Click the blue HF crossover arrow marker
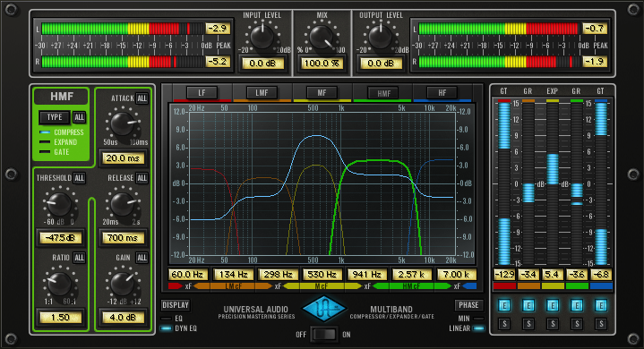The height and width of the screenshot is (349, 644). 469,285
